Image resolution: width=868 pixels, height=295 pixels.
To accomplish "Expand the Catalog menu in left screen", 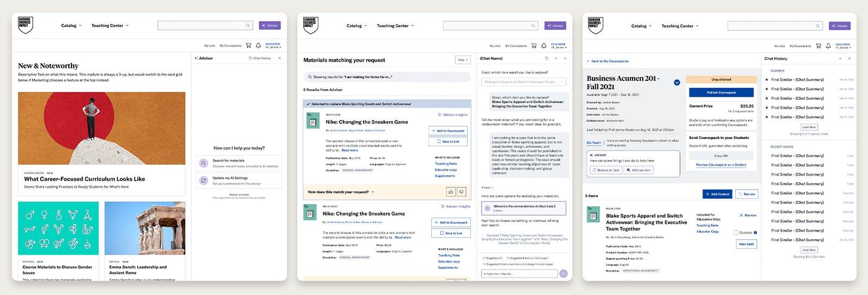I will click(x=71, y=26).
